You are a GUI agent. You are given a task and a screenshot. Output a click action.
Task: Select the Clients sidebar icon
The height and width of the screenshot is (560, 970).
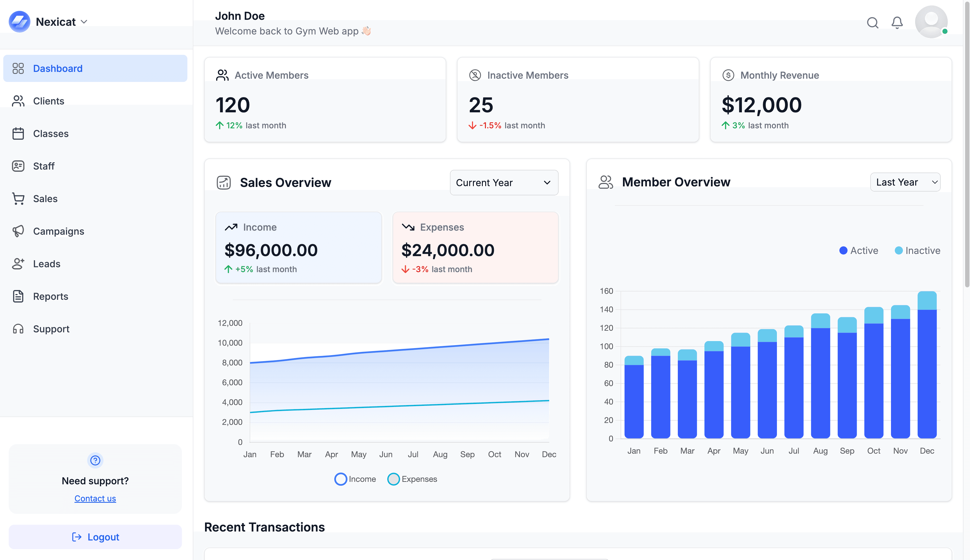tap(18, 101)
